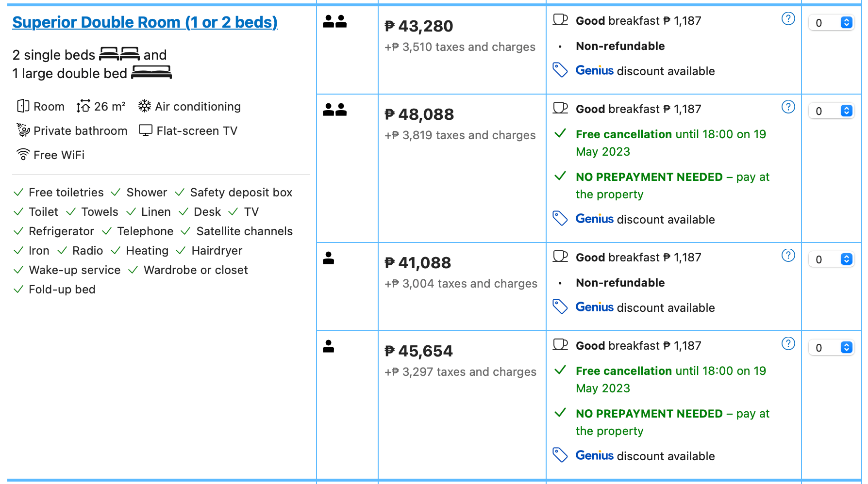Click help icon for ₱ 41,088 offer
Image resolution: width=868 pixels, height=484 pixels.
(x=788, y=256)
